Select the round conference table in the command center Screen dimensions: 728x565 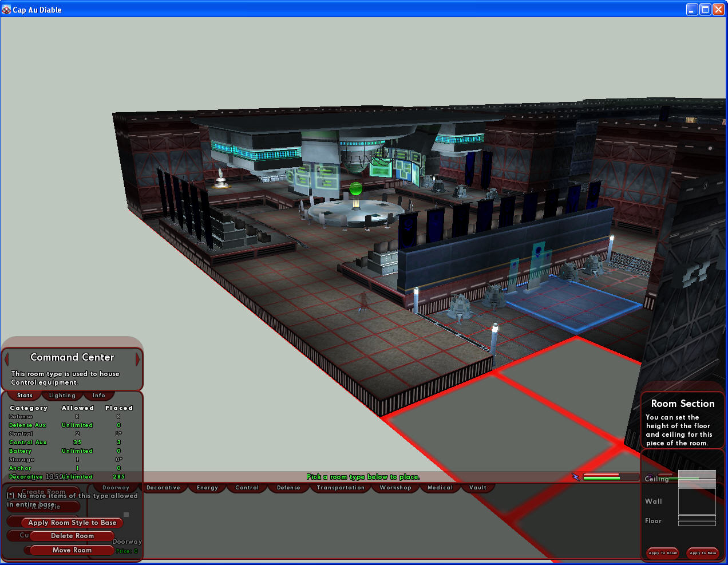[x=355, y=212]
